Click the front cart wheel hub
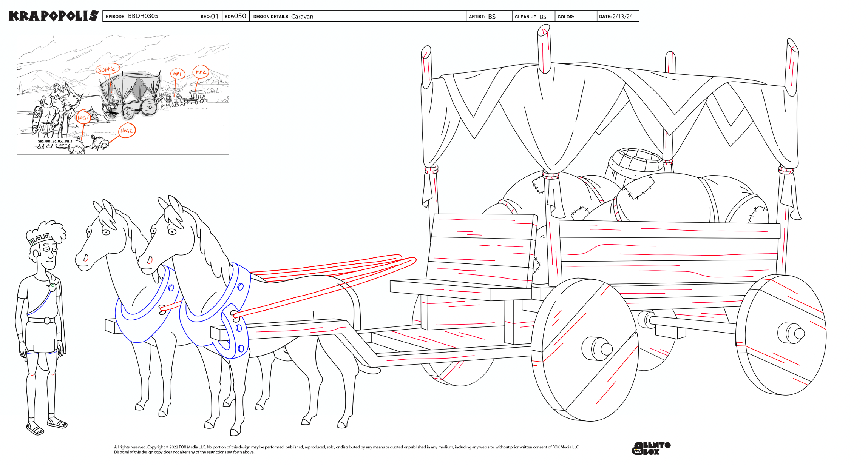This screenshot has height=465, width=868. [x=598, y=349]
